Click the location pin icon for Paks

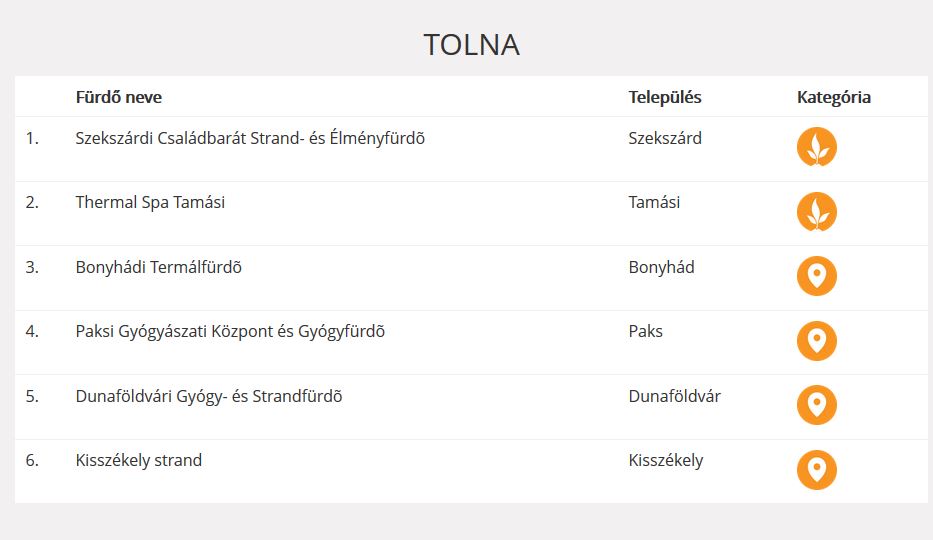(x=816, y=341)
